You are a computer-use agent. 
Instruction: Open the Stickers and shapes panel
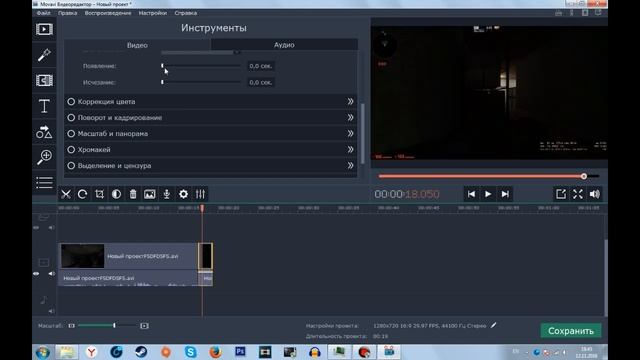tap(44, 132)
